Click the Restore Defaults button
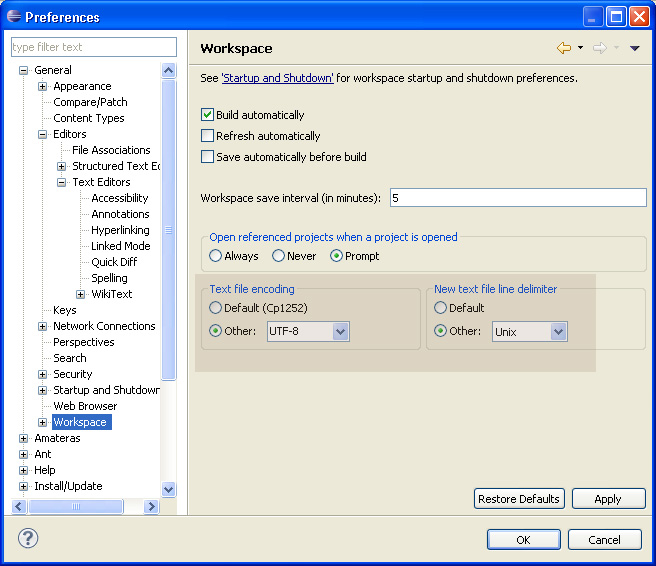The image size is (656, 566). 518,499
